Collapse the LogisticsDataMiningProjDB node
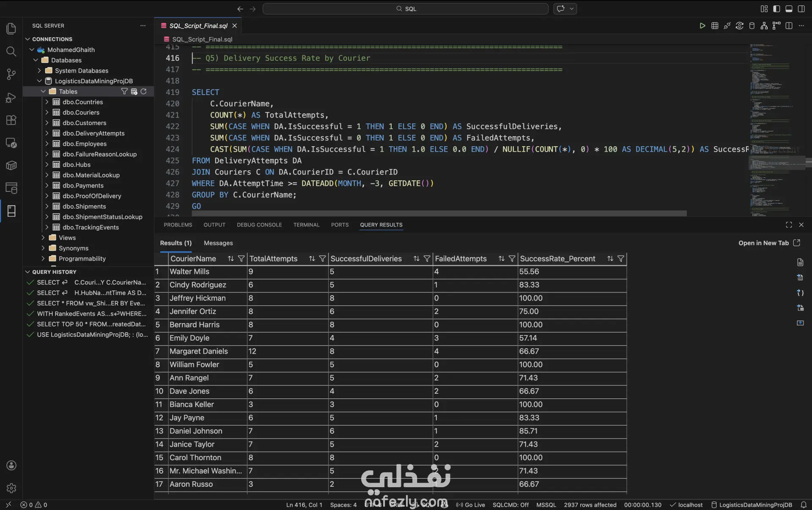The image size is (812, 510). (39, 81)
